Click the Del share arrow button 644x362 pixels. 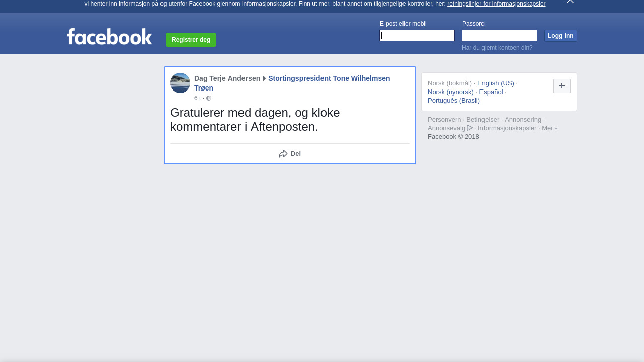tap(290, 154)
